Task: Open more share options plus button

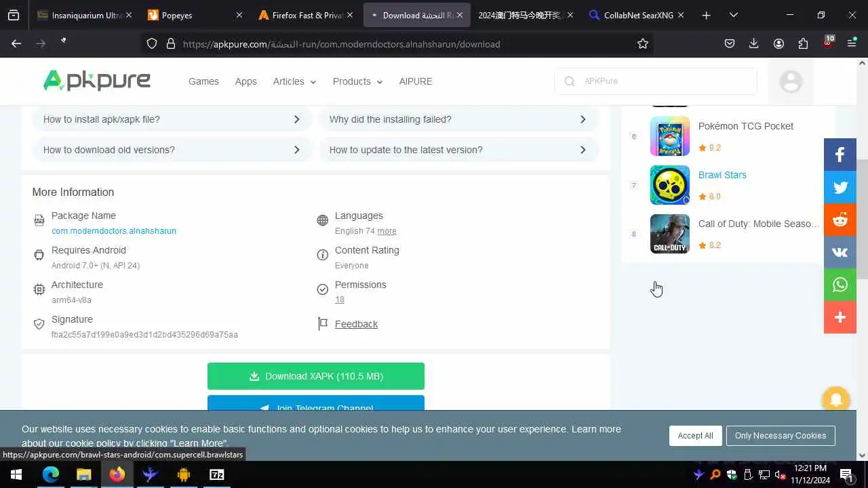Action: (x=840, y=317)
